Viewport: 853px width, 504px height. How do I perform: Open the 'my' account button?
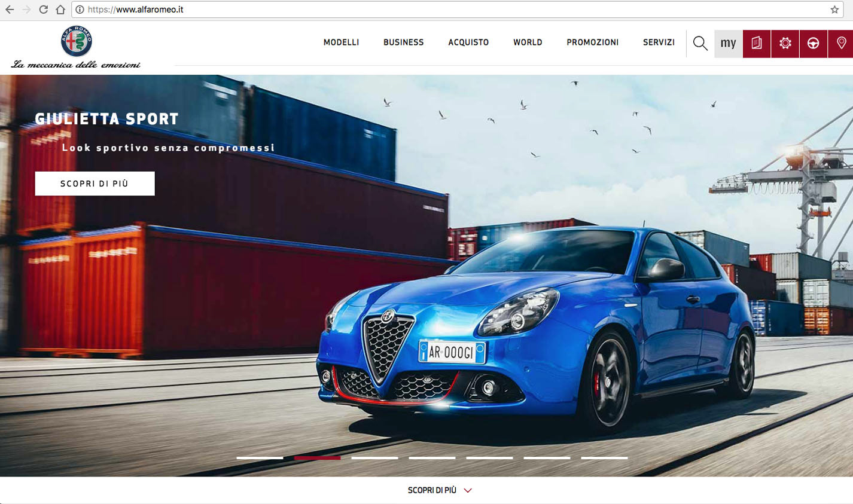[728, 44]
